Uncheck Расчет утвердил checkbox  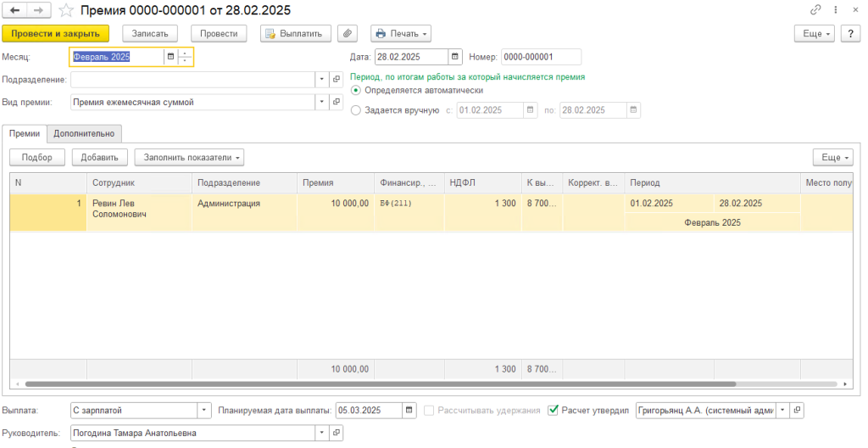pyautogui.click(x=553, y=411)
